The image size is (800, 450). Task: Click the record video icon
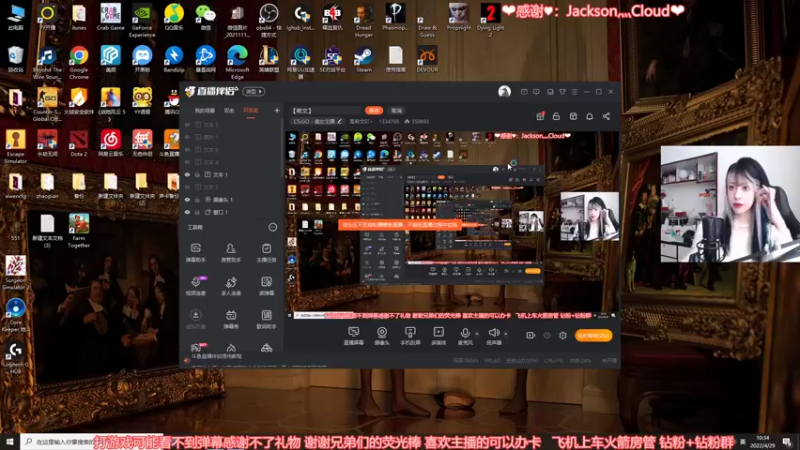pos(531,335)
